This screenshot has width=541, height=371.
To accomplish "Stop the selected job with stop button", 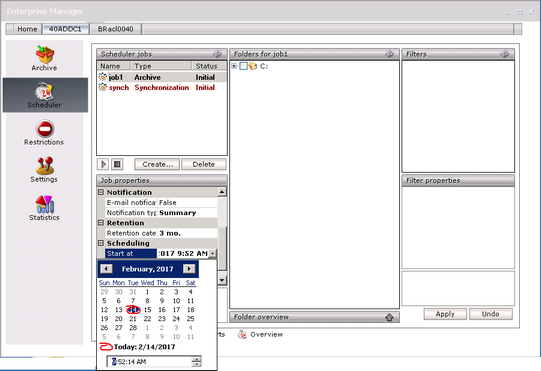I will point(117,164).
